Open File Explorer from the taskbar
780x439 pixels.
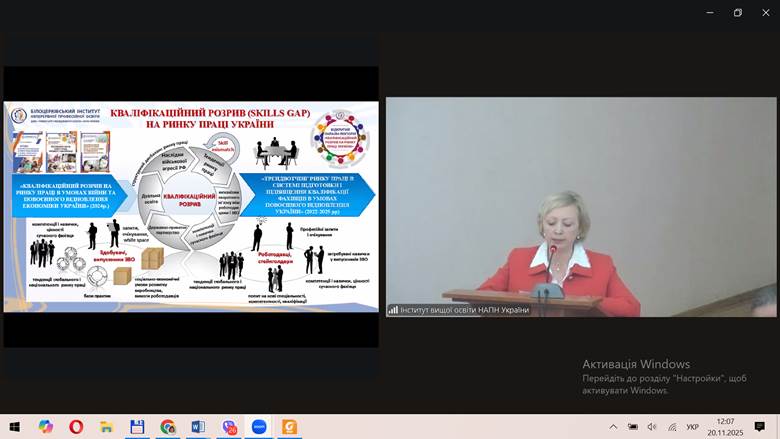[x=106, y=427]
